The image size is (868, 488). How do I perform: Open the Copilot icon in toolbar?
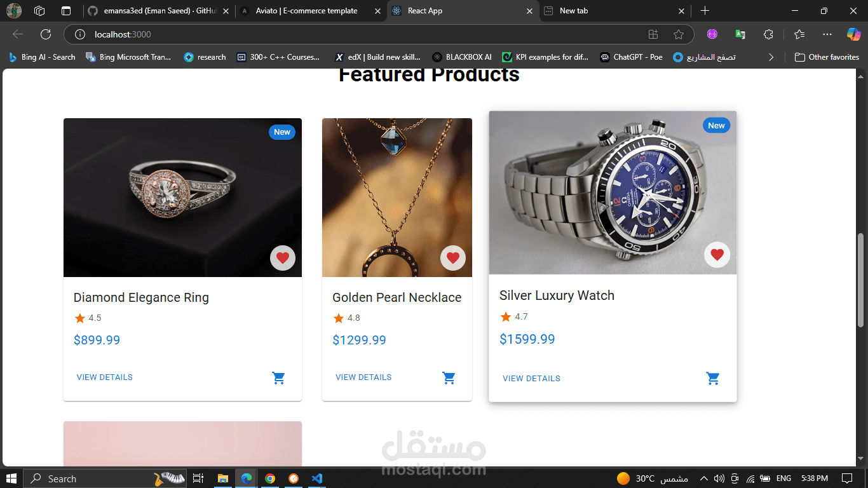pyautogui.click(x=853, y=34)
